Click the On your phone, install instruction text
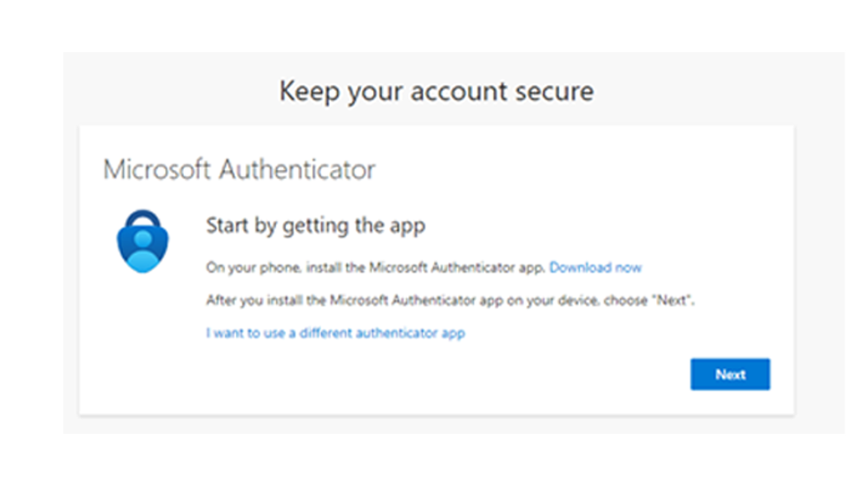The height and width of the screenshot is (486, 868). tap(376, 267)
